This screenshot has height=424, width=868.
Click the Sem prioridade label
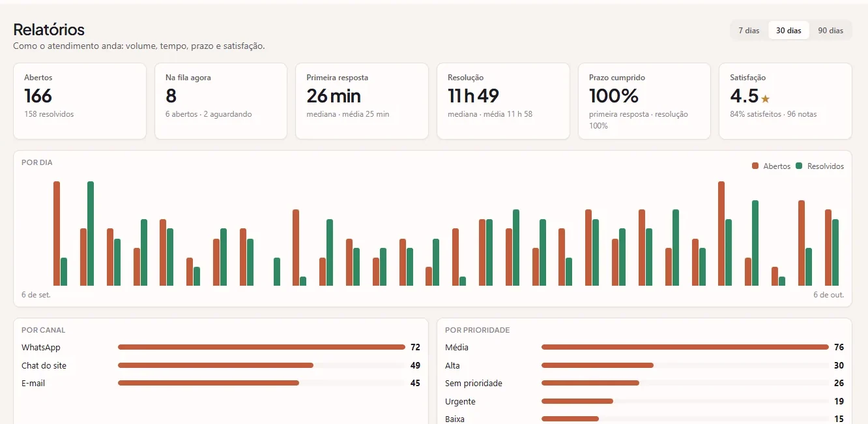point(474,384)
